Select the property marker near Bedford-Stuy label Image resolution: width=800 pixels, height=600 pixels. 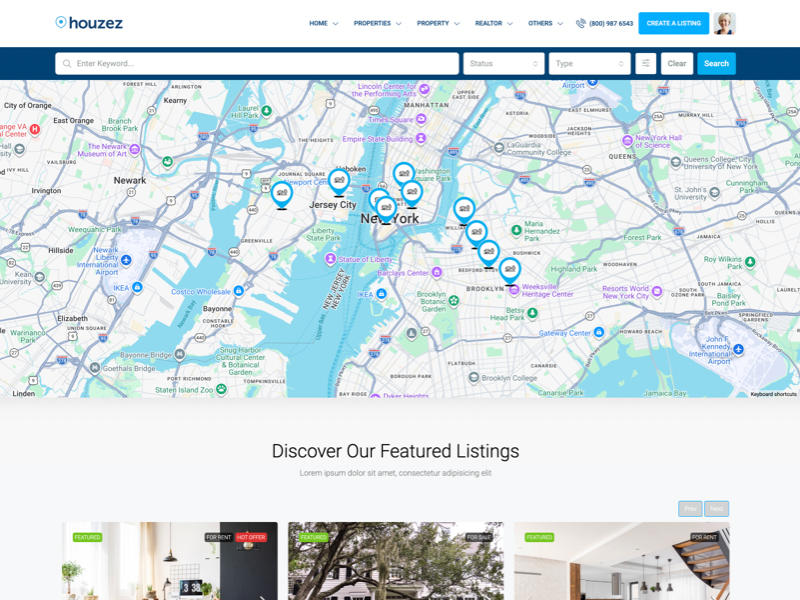(488, 253)
